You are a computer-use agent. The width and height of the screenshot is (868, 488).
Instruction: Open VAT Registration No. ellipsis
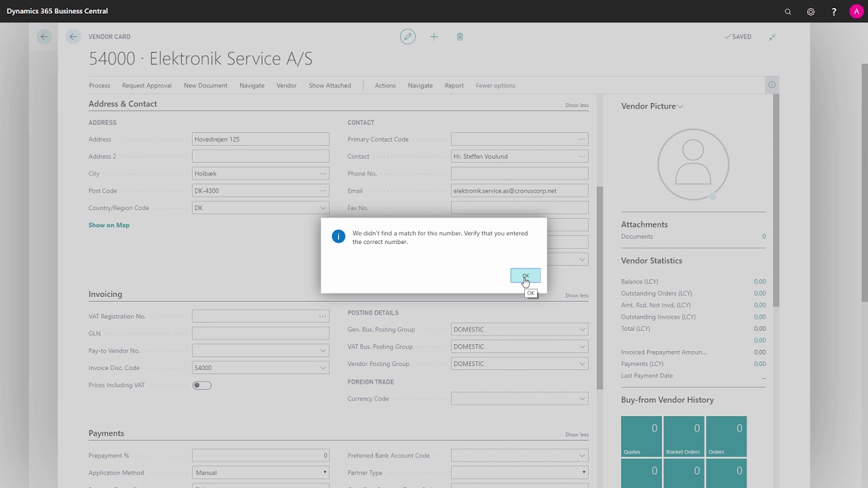323,317
